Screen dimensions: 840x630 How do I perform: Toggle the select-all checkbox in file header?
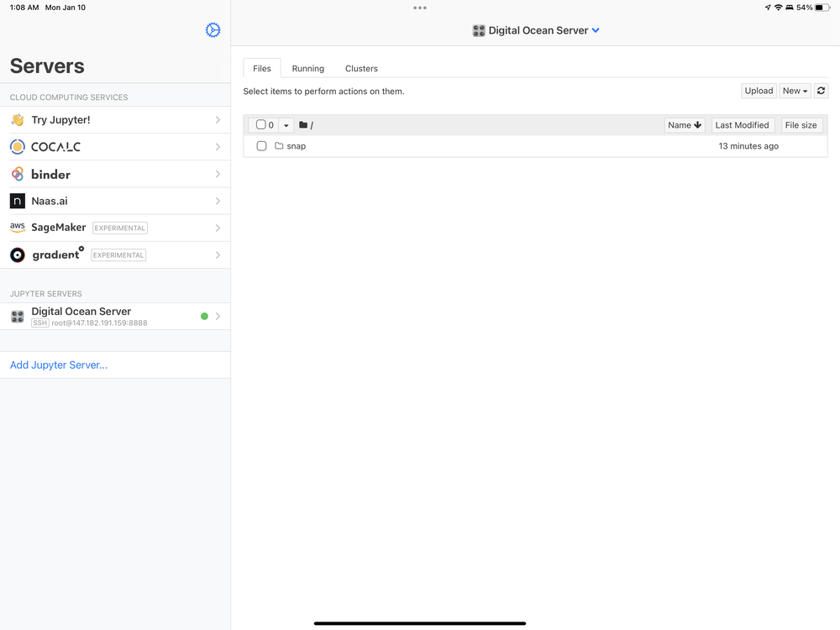(261, 125)
